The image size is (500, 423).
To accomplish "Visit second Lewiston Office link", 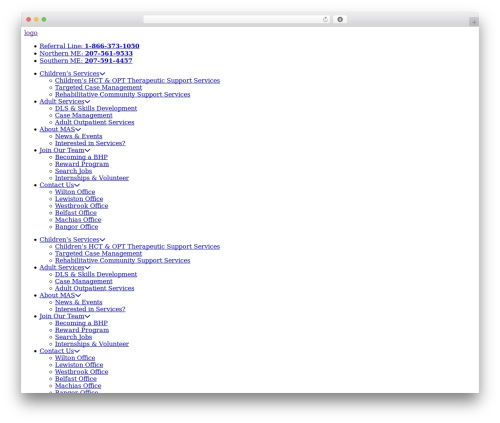I will pyautogui.click(x=79, y=365).
